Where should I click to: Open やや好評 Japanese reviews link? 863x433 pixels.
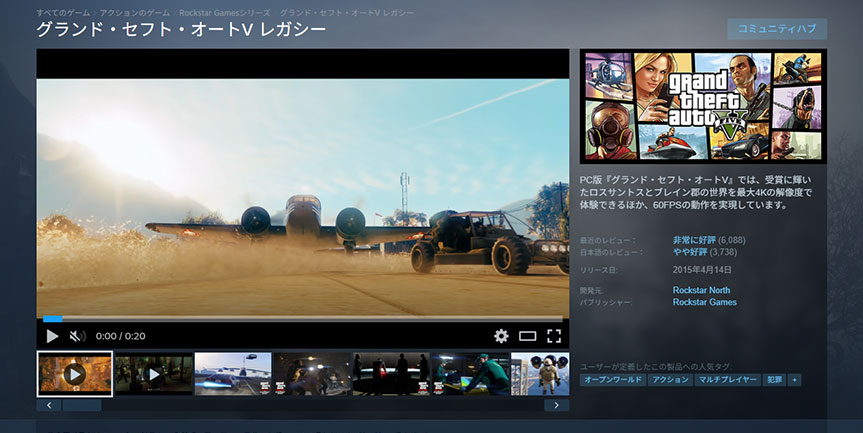(690, 252)
